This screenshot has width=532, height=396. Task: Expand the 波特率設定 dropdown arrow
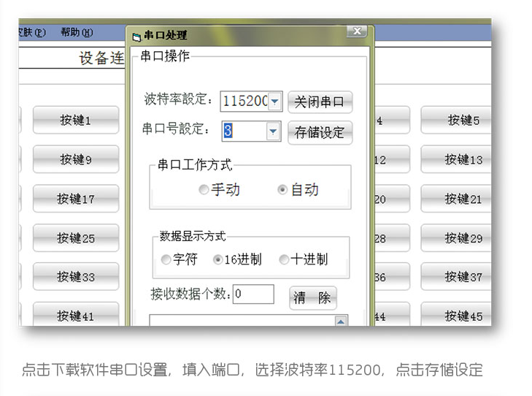pos(274,102)
